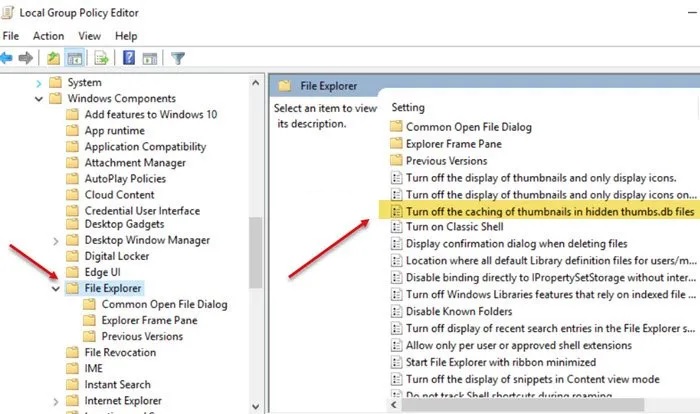Select File Revocation in tree
The height and width of the screenshot is (414, 700).
pyautogui.click(x=121, y=352)
